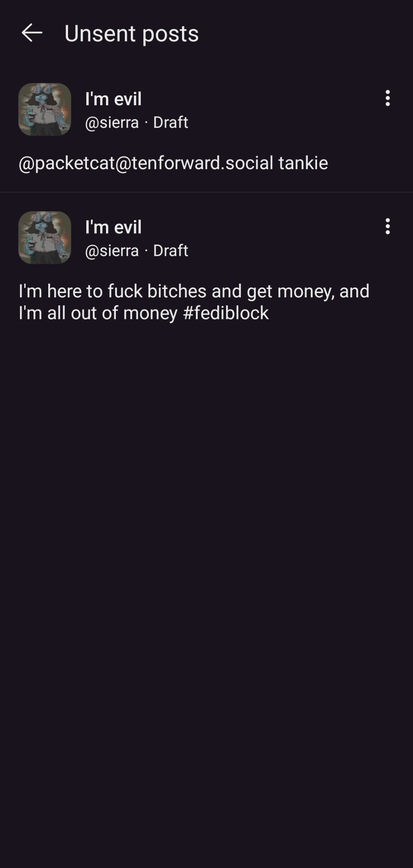
Task: Open options menu for the #fediblock draft
Action: pyautogui.click(x=387, y=227)
